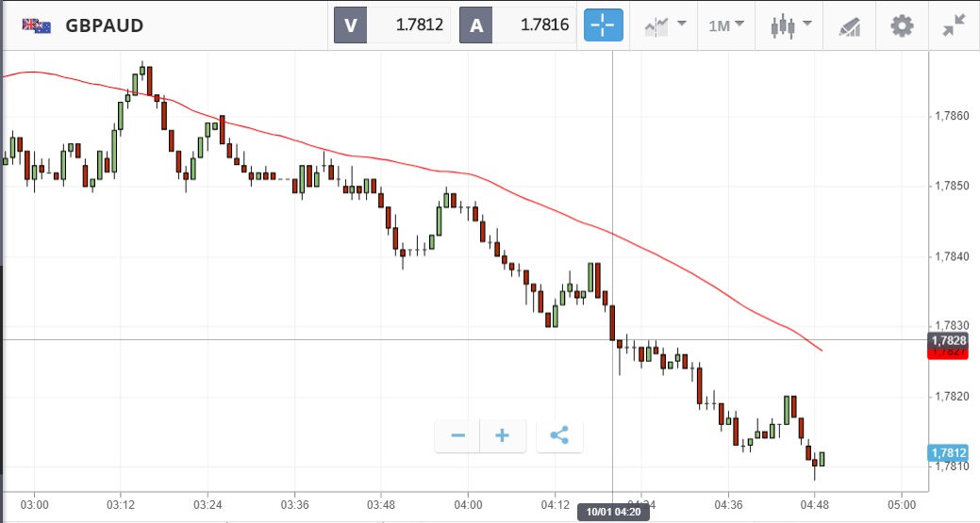Open the candlestick chart type dropdown

tap(790, 25)
